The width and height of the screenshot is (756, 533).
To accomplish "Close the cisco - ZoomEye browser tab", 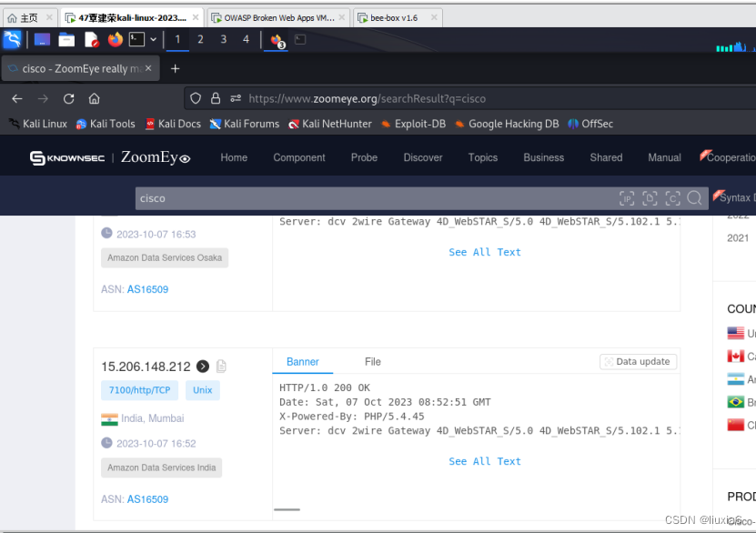I will [148, 68].
